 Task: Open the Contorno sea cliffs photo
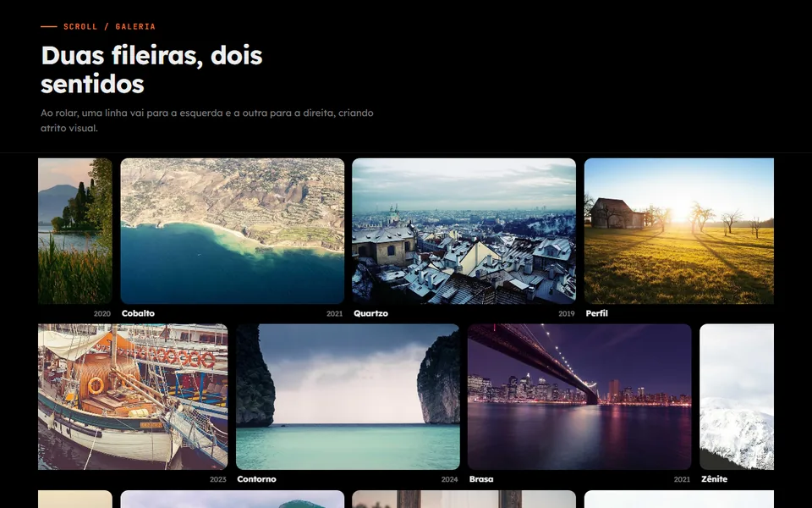pyautogui.click(x=348, y=397)
